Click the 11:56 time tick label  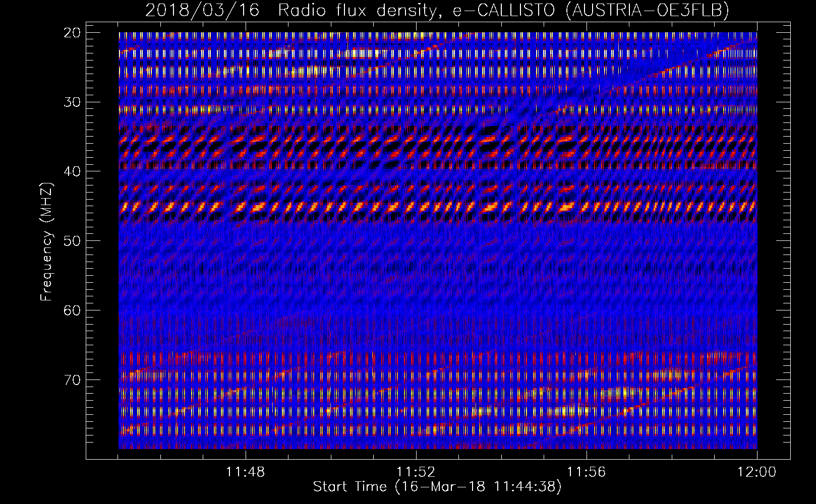pos(587,472)
